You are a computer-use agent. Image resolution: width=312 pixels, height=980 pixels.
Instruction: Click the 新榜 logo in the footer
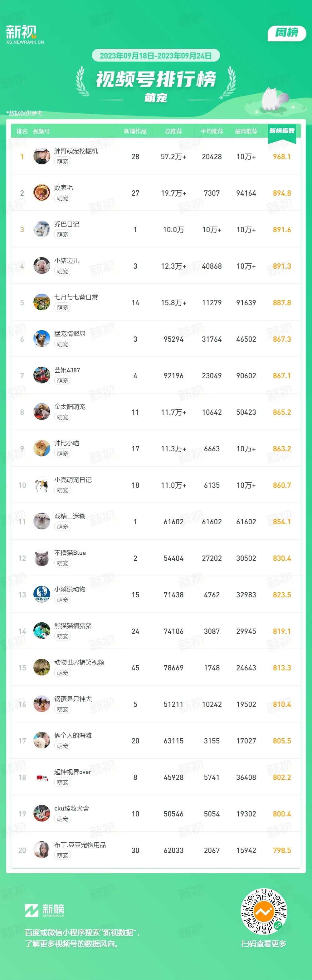[x=45, y=910]
